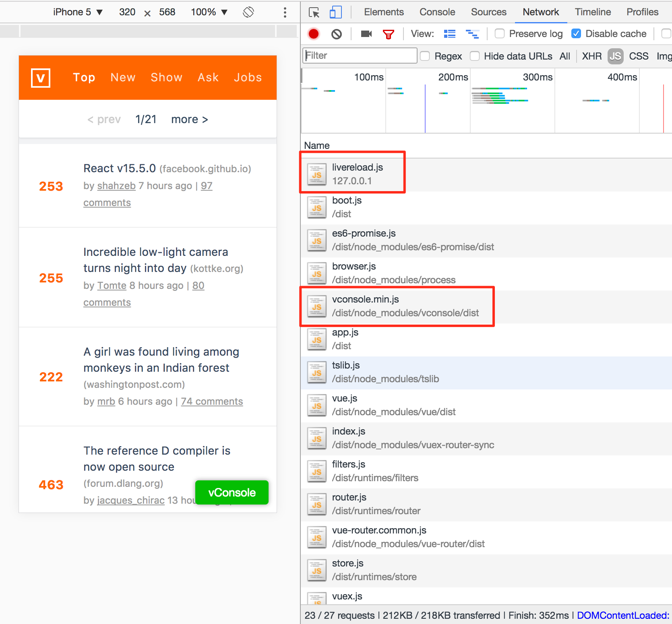Switch to the Timeline tab

click(x=593, y=12)
